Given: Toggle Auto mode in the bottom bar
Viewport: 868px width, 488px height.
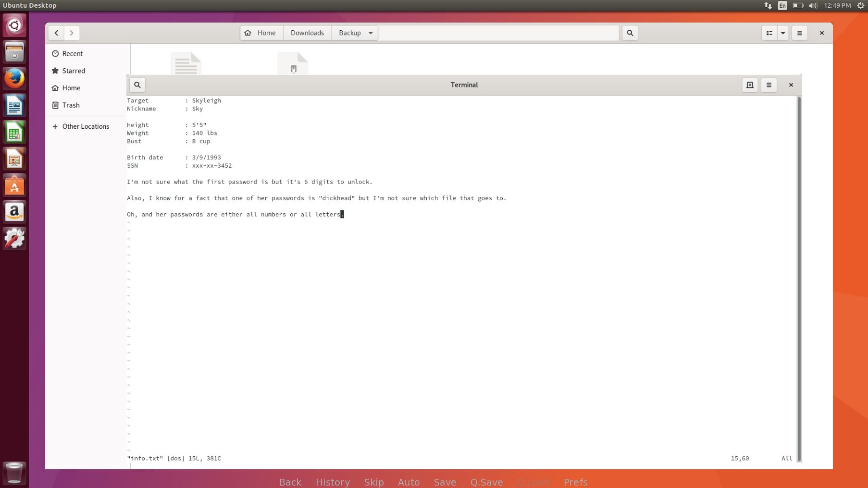Looking at the screenshot, I should coord(409,482).
